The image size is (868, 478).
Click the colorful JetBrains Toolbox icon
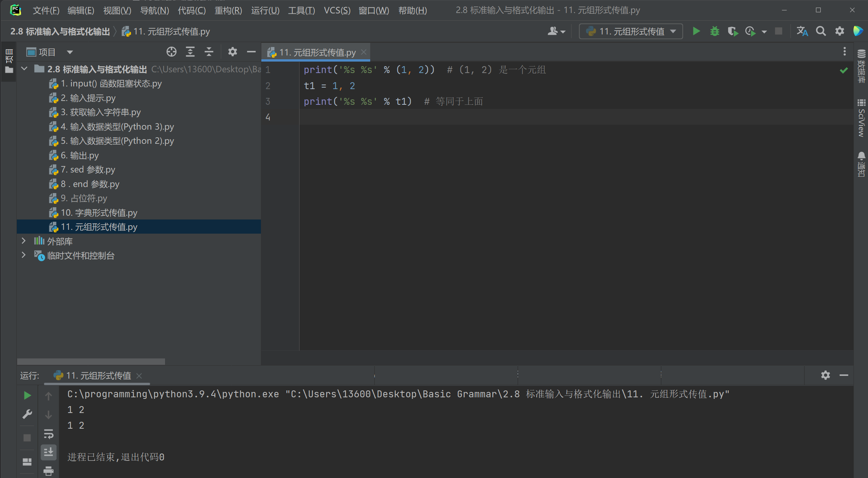coord(858,31)
